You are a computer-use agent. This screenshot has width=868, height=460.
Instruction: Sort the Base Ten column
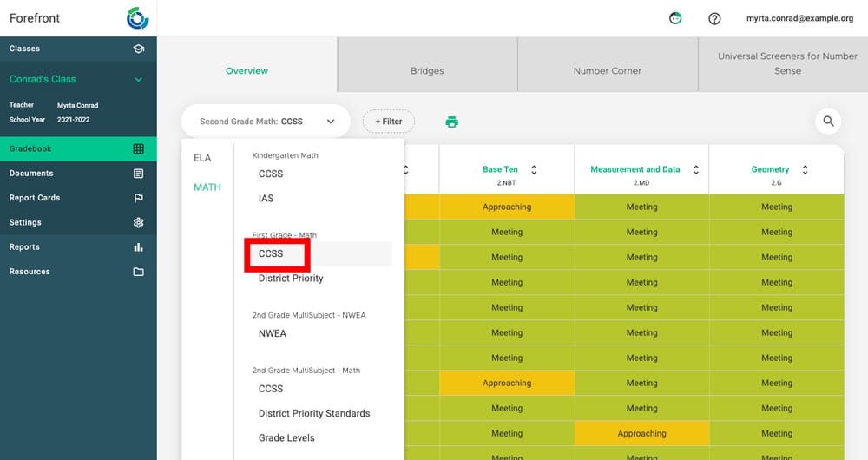point(534,169)
